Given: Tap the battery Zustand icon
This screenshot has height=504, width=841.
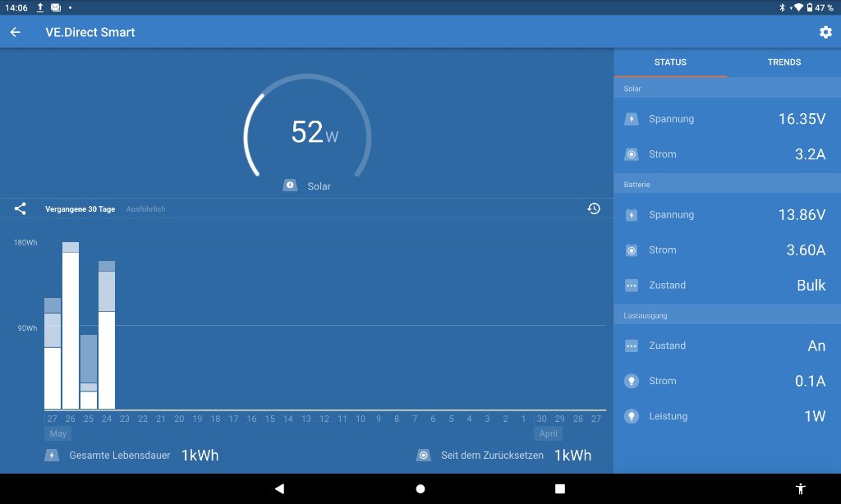Looking at the screenshot, I should pyautogui.click(x=631, y=286).
